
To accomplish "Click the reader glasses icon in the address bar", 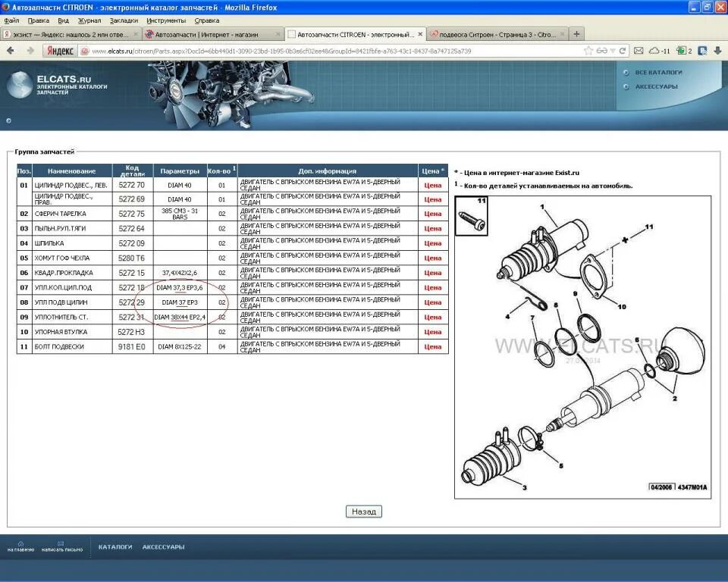I will [x=601, y=51].
